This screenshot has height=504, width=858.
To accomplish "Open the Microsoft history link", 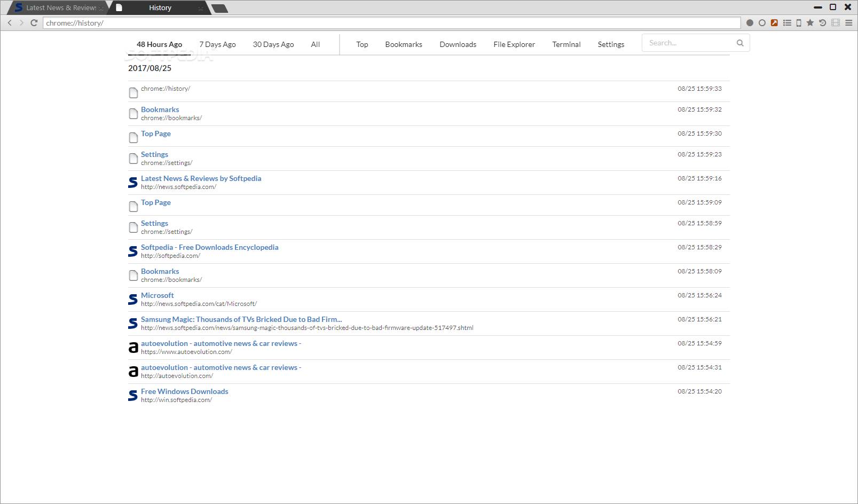I will (x=157, y=295).
